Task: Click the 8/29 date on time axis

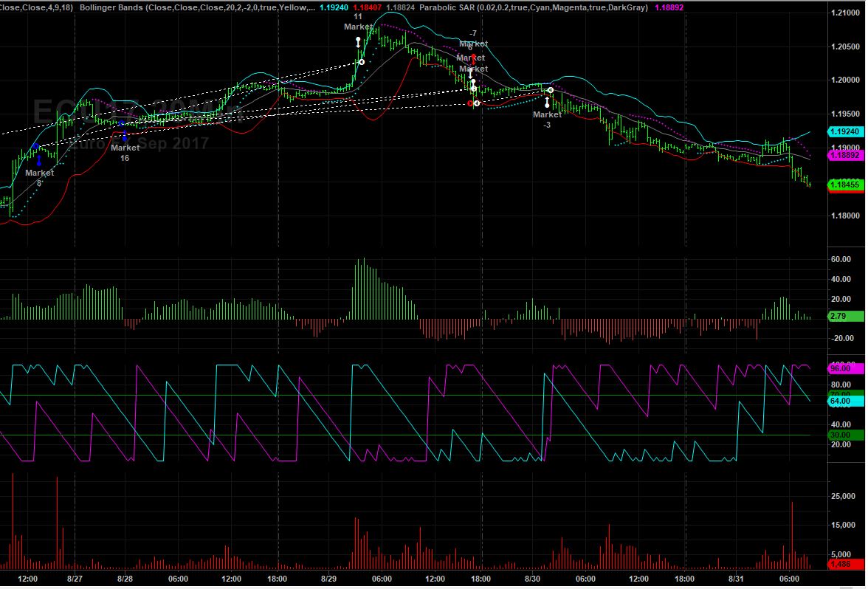Action: tap(328, 579)
